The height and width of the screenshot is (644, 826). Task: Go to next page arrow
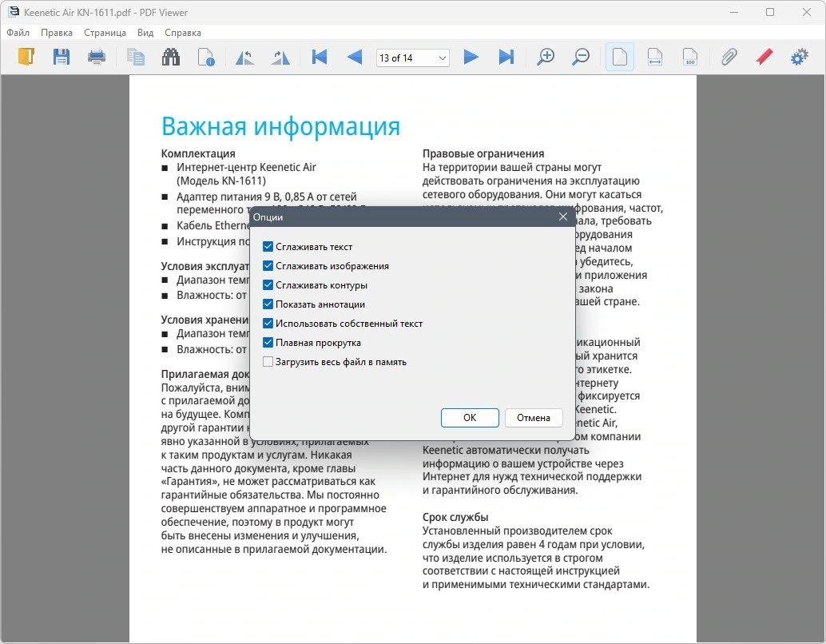point(471,57)
